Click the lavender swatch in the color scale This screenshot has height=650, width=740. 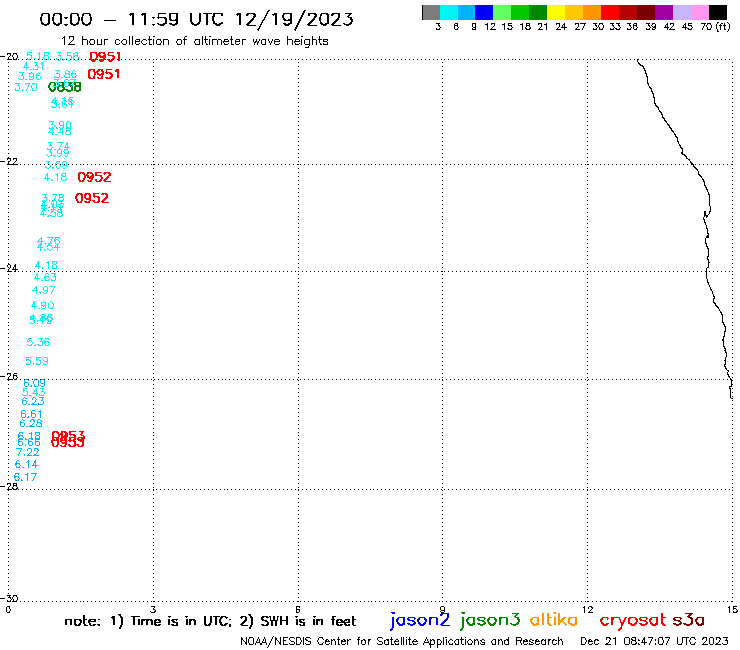click(x=682, y=12)
